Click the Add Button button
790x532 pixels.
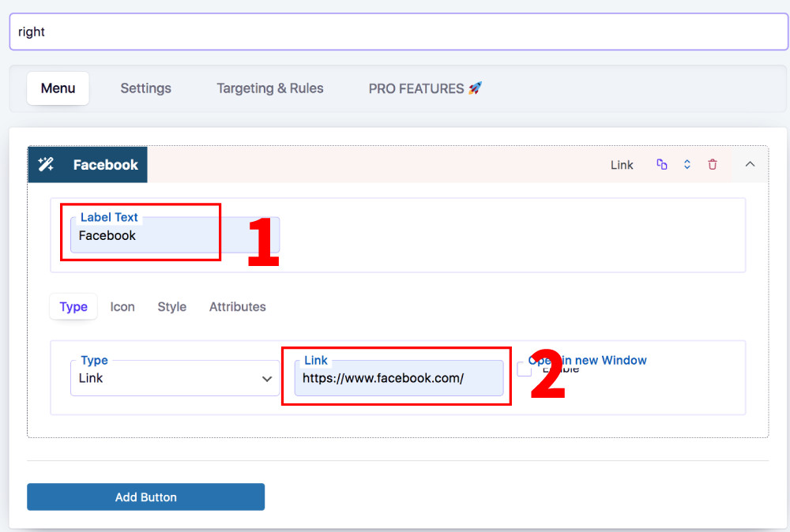(145, 496)
